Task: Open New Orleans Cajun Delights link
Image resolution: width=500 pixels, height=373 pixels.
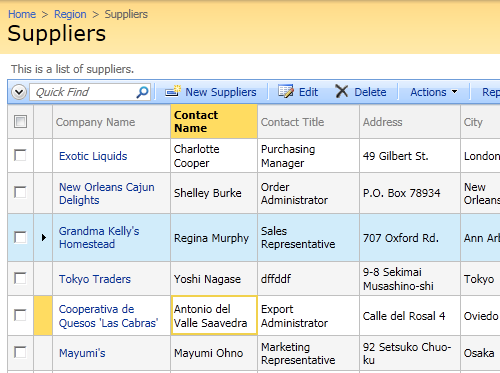Action: [107, 193]
